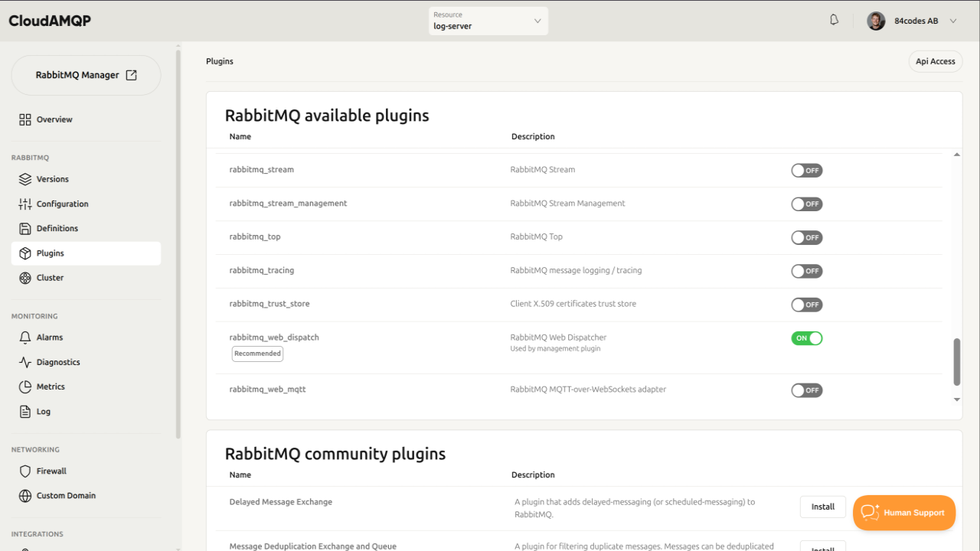Click the CloudAMQP logo
The height and width of the screenshot is (551, 980).
(x=50, y=21)
